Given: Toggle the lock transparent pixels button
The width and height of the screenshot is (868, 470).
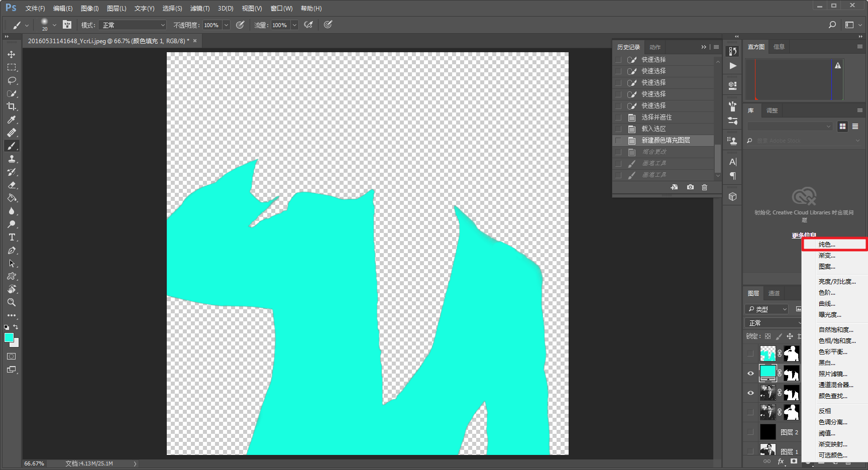Looking at the screenshot, I should (768, 336).
